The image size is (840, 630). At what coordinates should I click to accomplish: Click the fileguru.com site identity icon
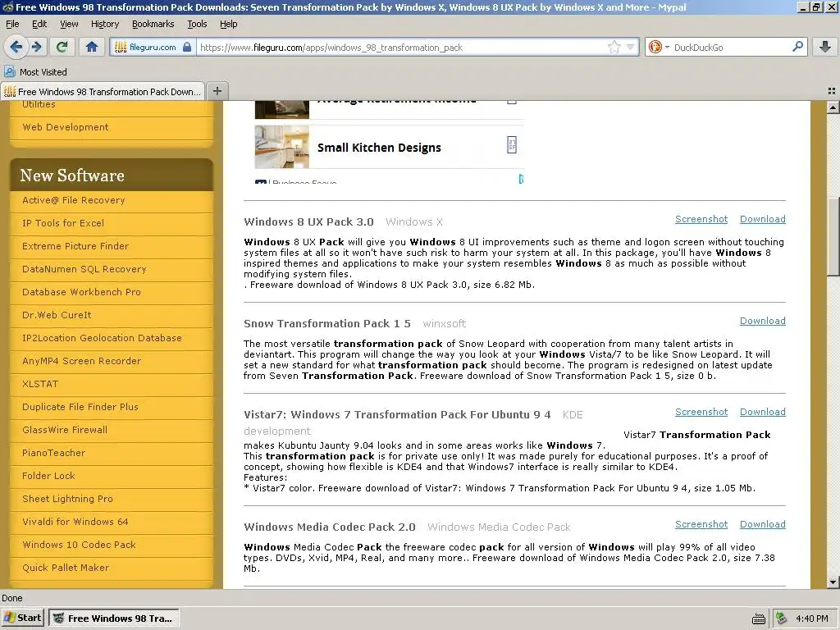(153, 47)
